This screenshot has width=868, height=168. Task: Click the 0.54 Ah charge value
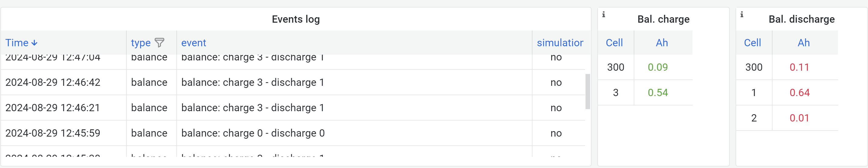(x=658, y=92)
